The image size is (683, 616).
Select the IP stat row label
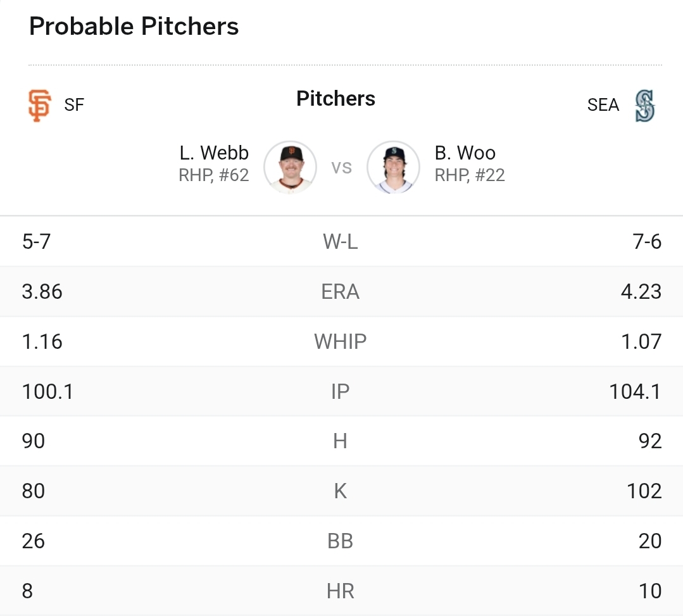coord(340,392)
